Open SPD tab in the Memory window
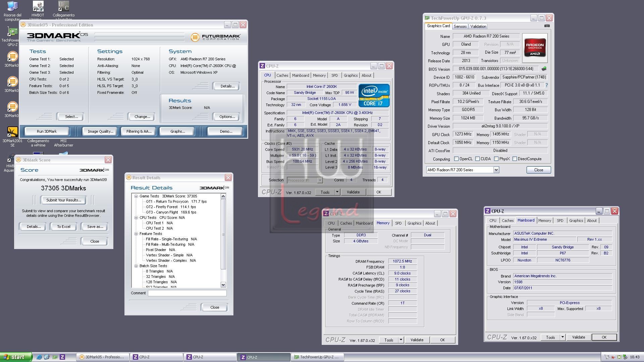Screen dimensions: 644x362 coord(398,223)
